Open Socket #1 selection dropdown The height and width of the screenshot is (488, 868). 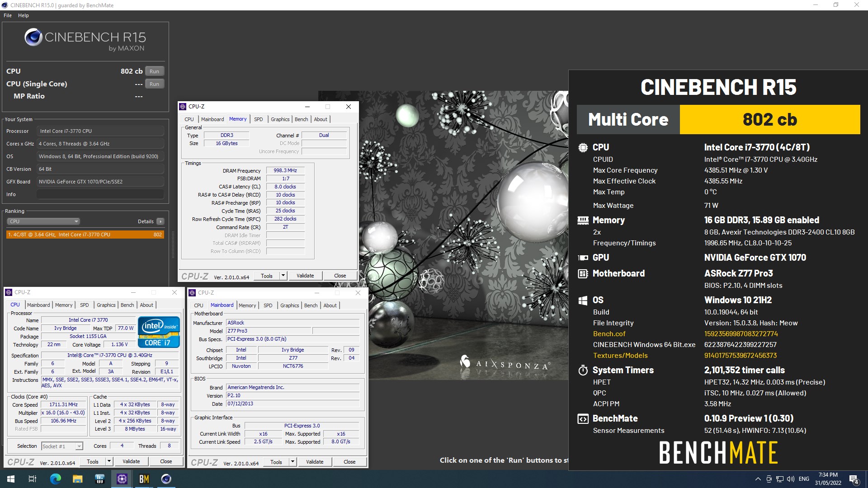coord(62,446)
